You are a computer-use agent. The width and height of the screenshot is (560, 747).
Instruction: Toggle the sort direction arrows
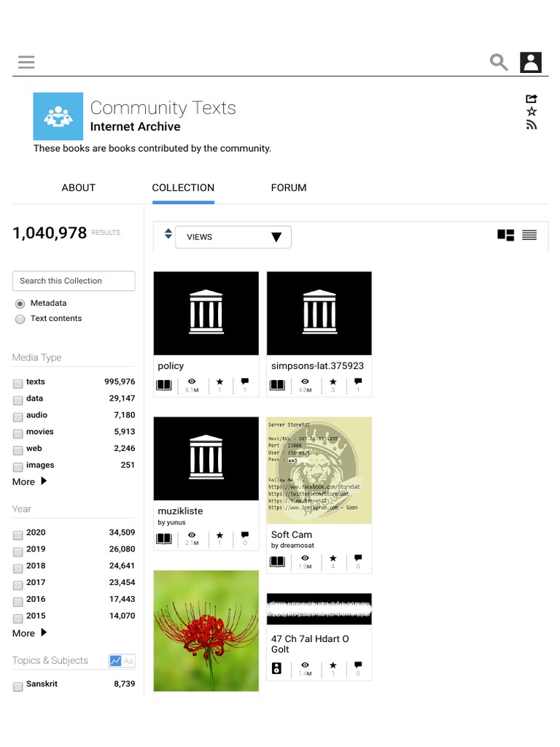168,233
